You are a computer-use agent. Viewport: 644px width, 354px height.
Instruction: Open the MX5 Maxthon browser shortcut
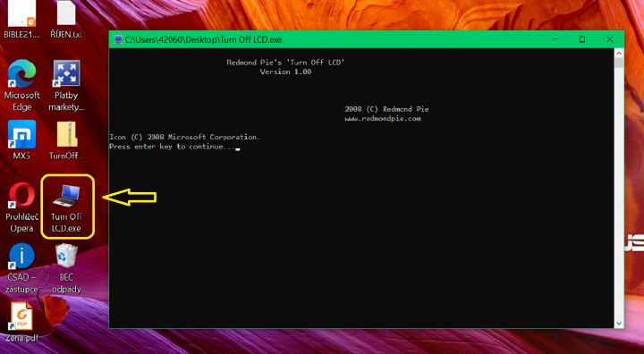pos(21,140)
